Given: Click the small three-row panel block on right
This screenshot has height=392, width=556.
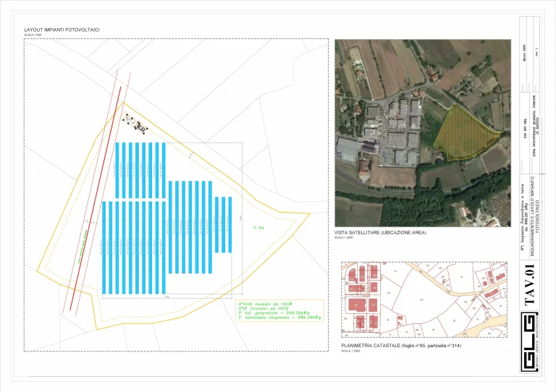Looking at the screenshot, I should click(222, 224).
